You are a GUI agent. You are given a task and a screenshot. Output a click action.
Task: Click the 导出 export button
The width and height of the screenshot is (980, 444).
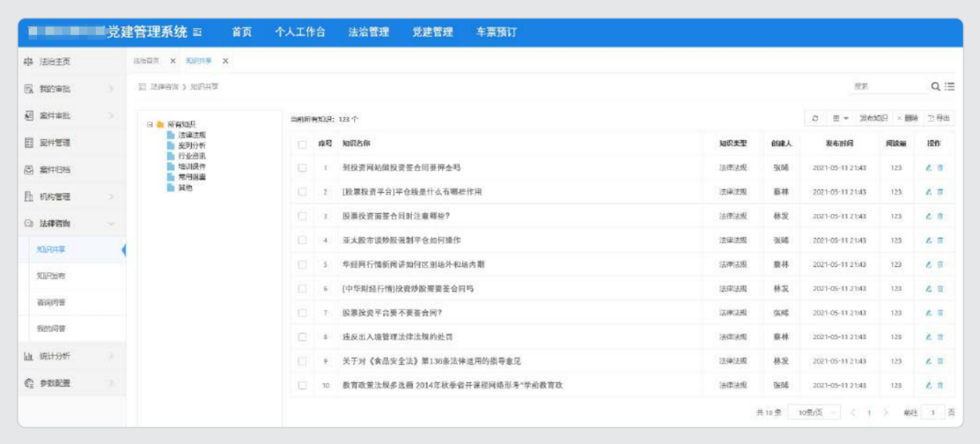(939, 118)
